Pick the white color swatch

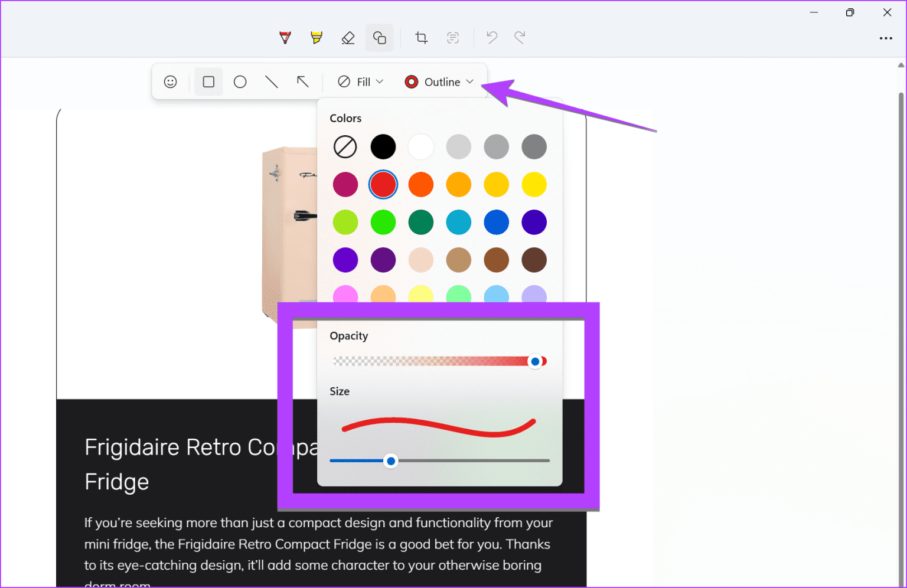(x=421, y=147)
